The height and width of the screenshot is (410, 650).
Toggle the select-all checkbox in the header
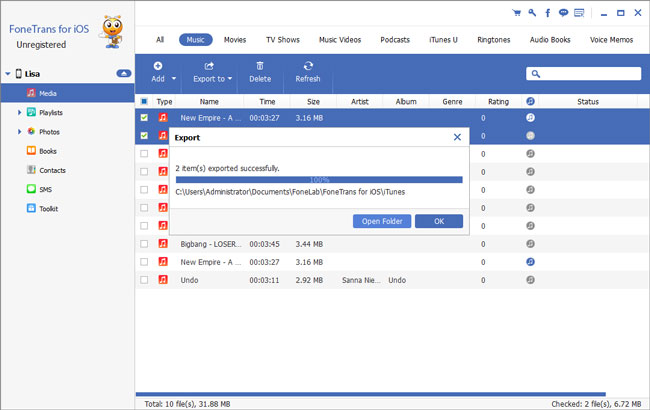[144, 101]
